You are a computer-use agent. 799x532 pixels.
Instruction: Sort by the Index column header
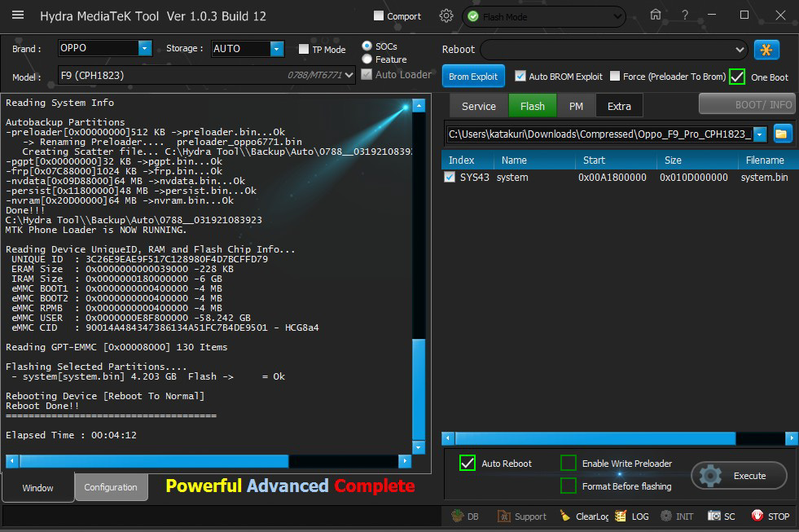pyautogui.click(x=468, y=160)
